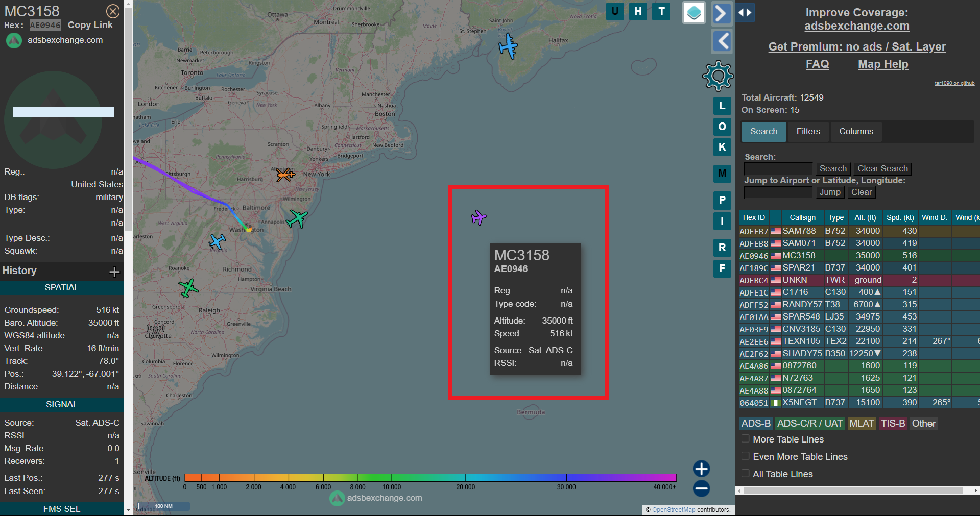Select the SPAR21 table row
Image resolution: width=980 pixels, height=516 pixels.
click(859, 268)
